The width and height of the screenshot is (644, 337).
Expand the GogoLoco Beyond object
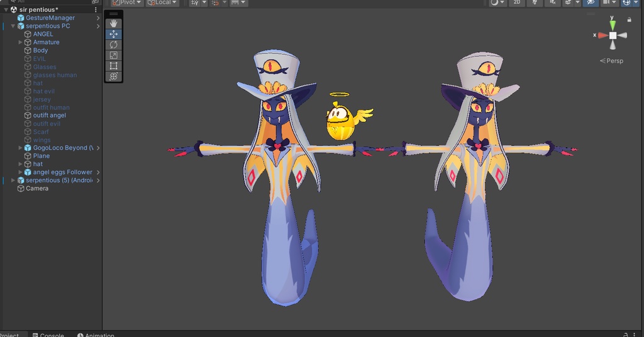coord(21,148)
